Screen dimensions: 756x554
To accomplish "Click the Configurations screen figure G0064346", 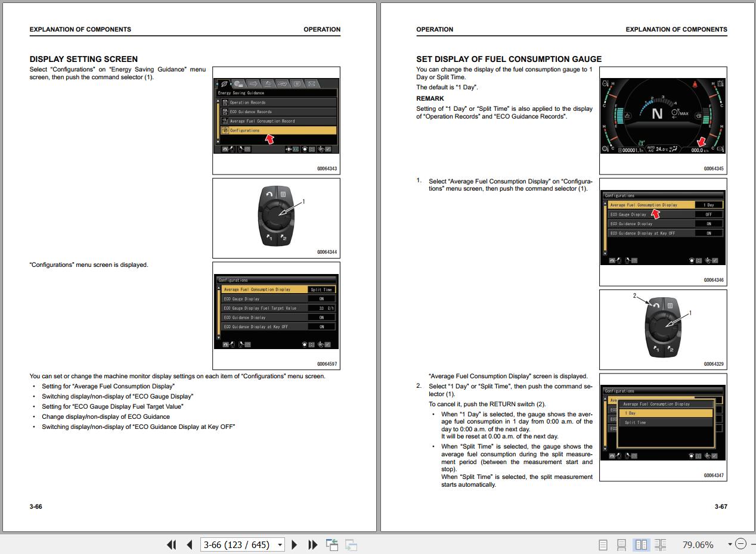I will coord(663,232).
